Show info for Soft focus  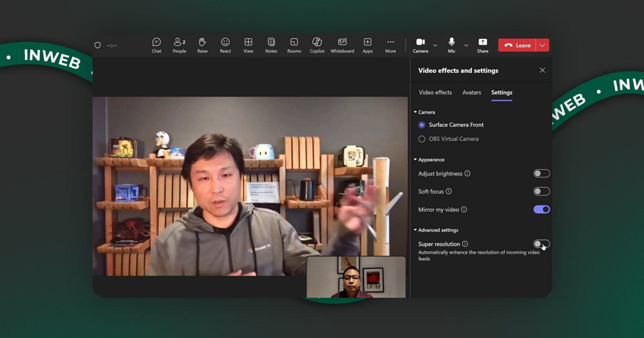tap(449, 191)
